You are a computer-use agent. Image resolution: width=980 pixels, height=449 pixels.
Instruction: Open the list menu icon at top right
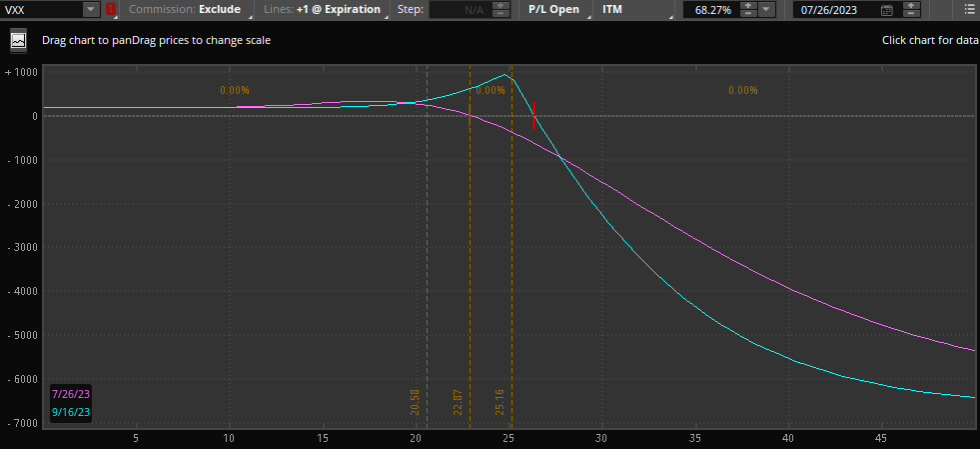(x=970, y=9)
